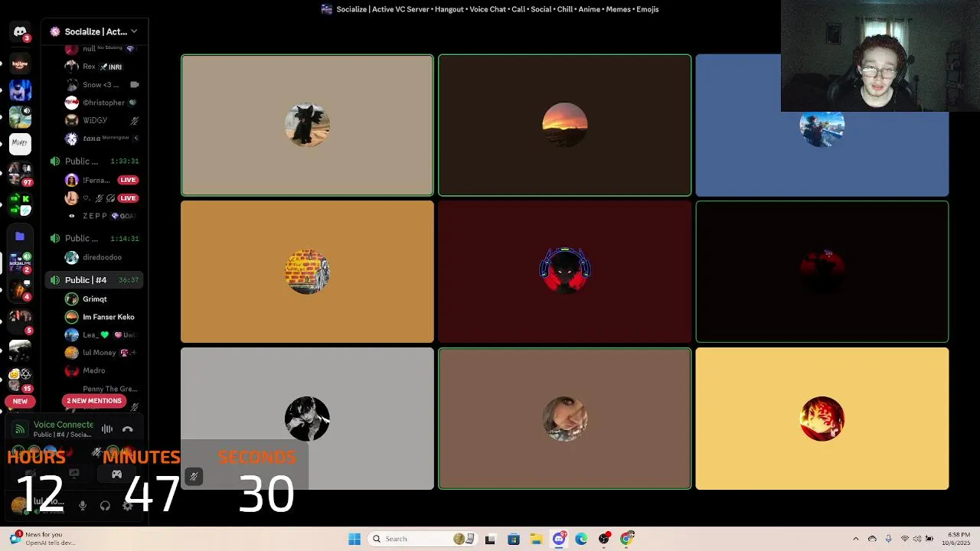The width and height of the screenshot is (980, 551).
Task: Open News for you widget
Action: click(x=44, y=539)
